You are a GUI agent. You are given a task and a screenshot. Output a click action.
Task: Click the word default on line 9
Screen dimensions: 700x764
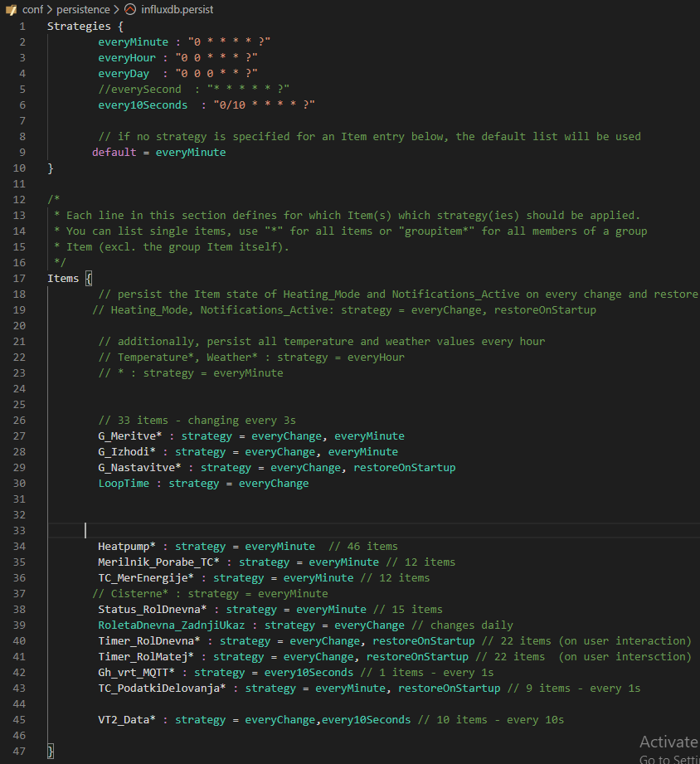[x=114, y=153]
